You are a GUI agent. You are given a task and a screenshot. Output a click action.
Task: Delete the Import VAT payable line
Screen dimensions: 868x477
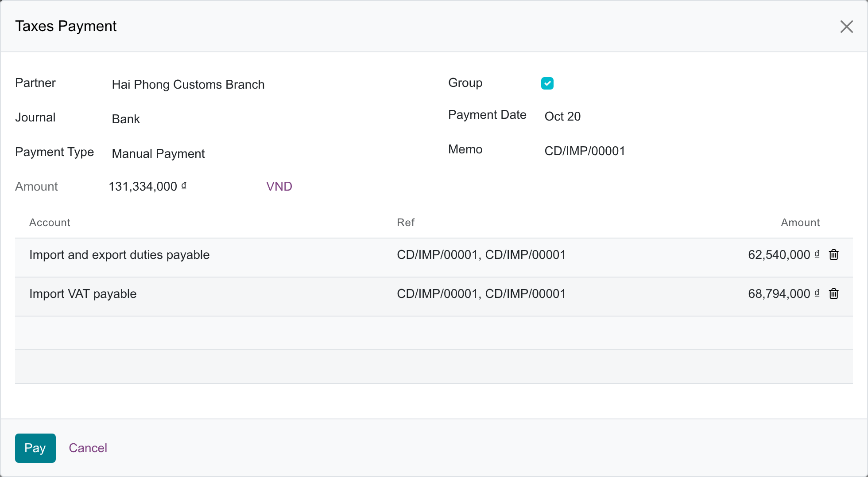click(x=834, y=293)
